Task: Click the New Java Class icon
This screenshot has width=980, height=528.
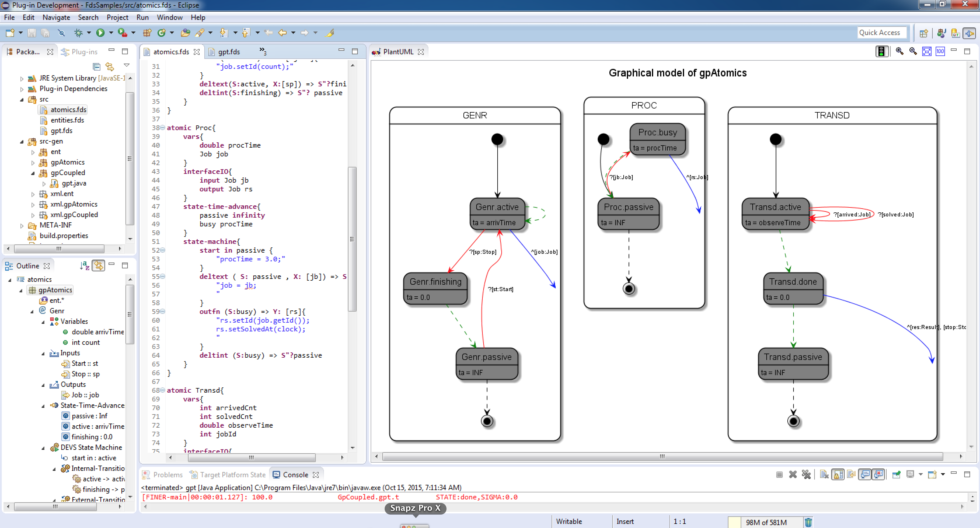Action: coord(162,33)
